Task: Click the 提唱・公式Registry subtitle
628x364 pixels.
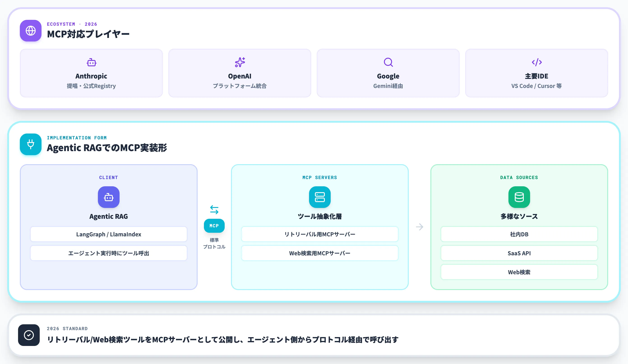Action: [x=91, y=86]
